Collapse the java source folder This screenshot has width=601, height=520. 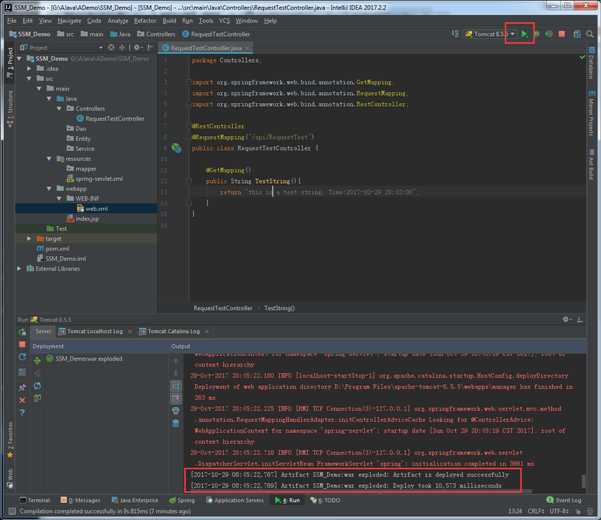[x=49, y=98]
